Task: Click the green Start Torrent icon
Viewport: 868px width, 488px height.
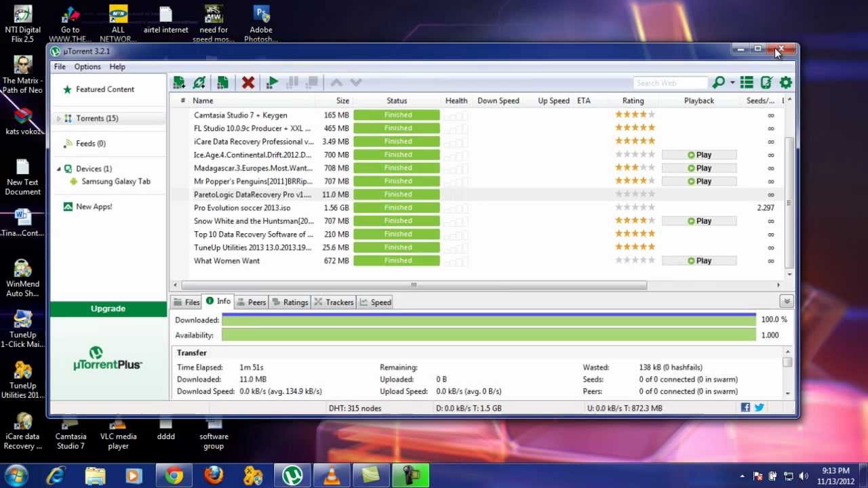Action: (273, 83)
